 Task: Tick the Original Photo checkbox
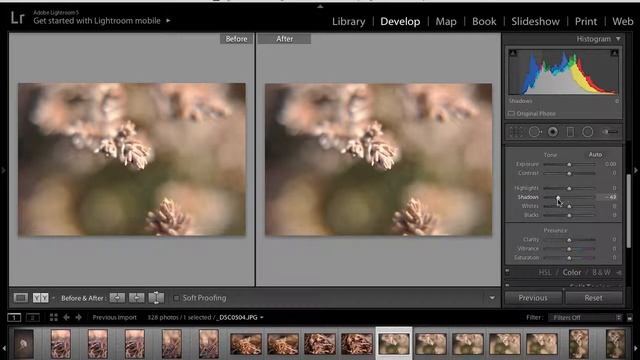(511, 113)
